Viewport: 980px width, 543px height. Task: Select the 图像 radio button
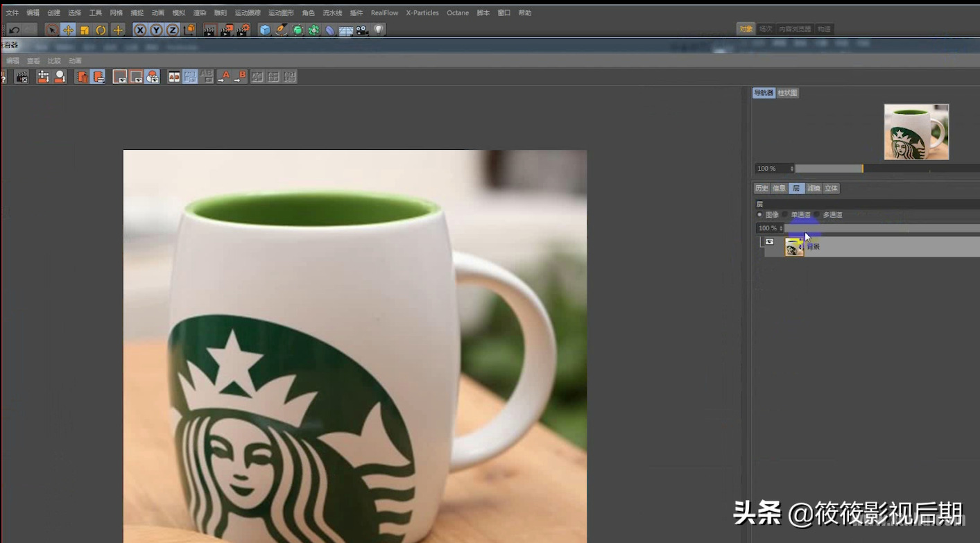click(759, 214)
